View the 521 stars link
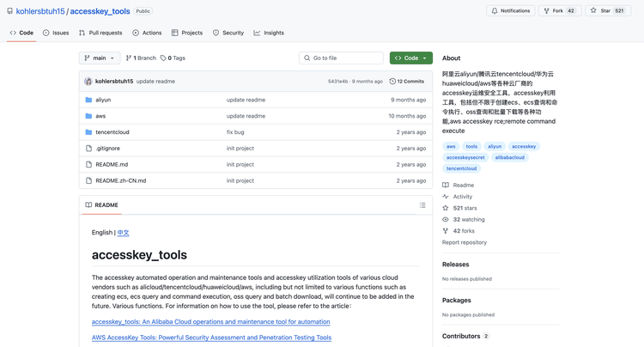The width and height of the screenshot is (644, 347). pos(460,208)
